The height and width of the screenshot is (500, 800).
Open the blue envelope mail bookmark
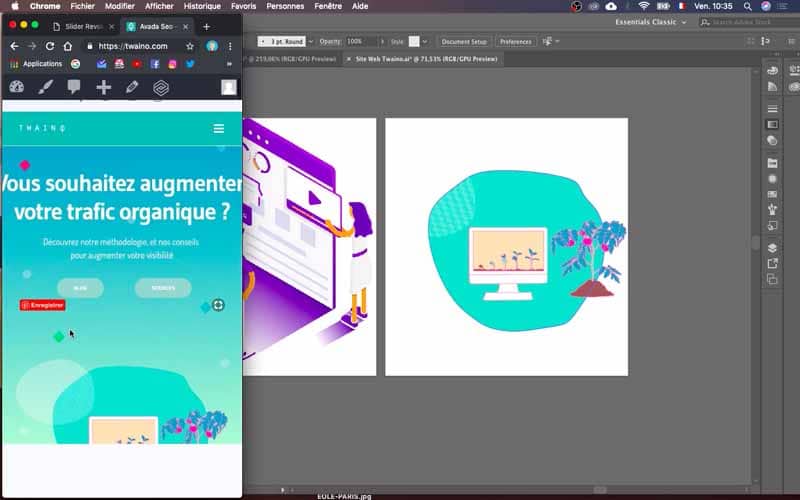coord(102,64)
